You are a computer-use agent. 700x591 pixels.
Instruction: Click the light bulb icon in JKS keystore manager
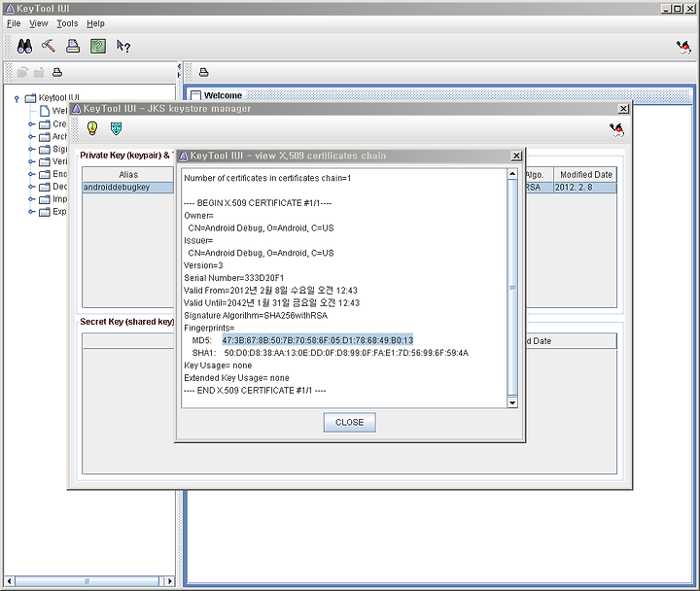pos(92,128)
